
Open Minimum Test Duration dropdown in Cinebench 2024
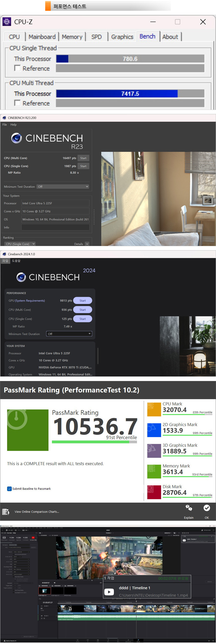pyautogui.click(x=69, y=334)
